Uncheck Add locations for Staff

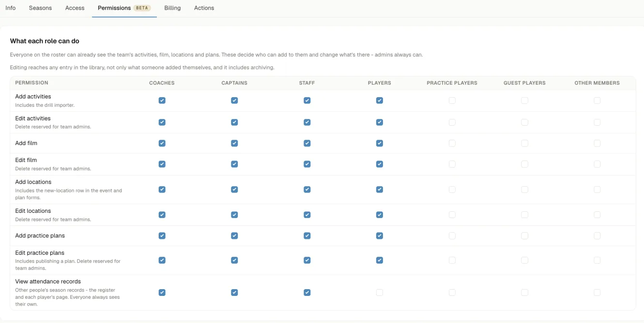click(307, 190)
